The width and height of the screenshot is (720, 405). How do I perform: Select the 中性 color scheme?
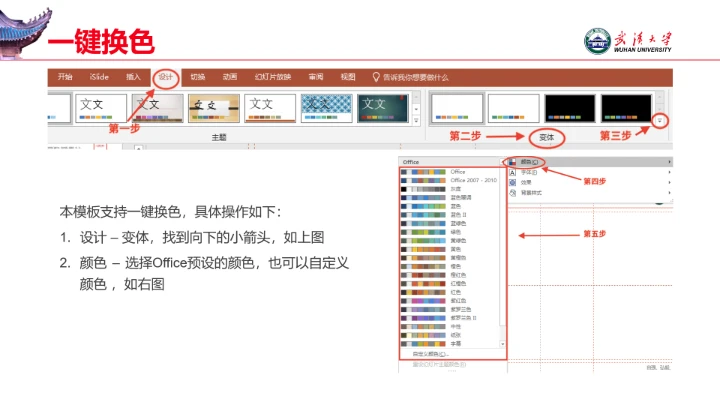[449, 326]
